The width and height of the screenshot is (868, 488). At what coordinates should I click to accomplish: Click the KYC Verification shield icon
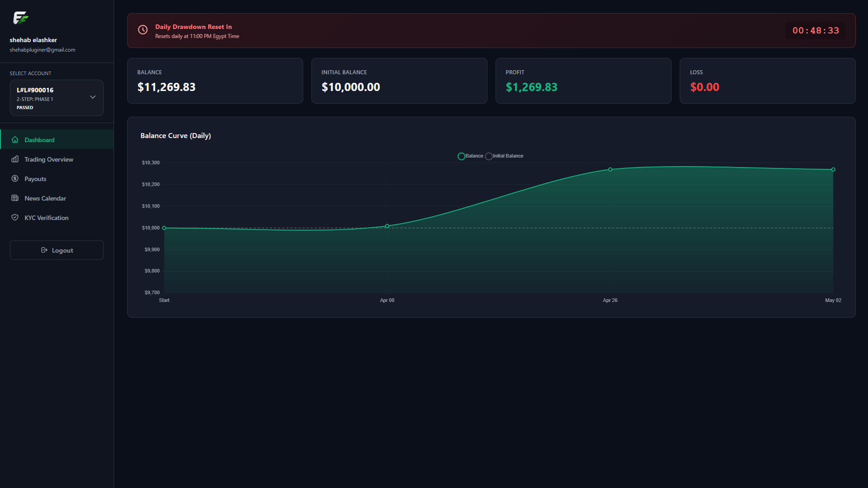[15, 218]
